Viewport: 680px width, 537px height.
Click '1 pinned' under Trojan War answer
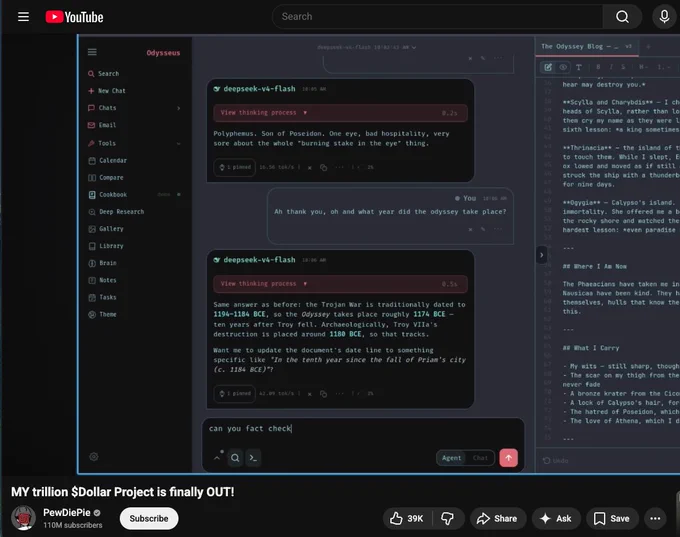point(235,394)
